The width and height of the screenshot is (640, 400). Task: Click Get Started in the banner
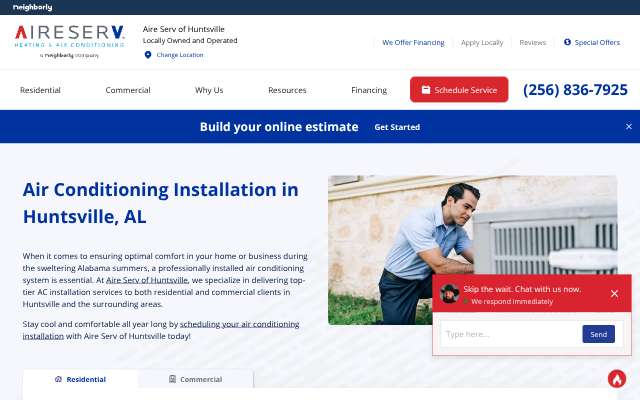click(x=397, y=127)
